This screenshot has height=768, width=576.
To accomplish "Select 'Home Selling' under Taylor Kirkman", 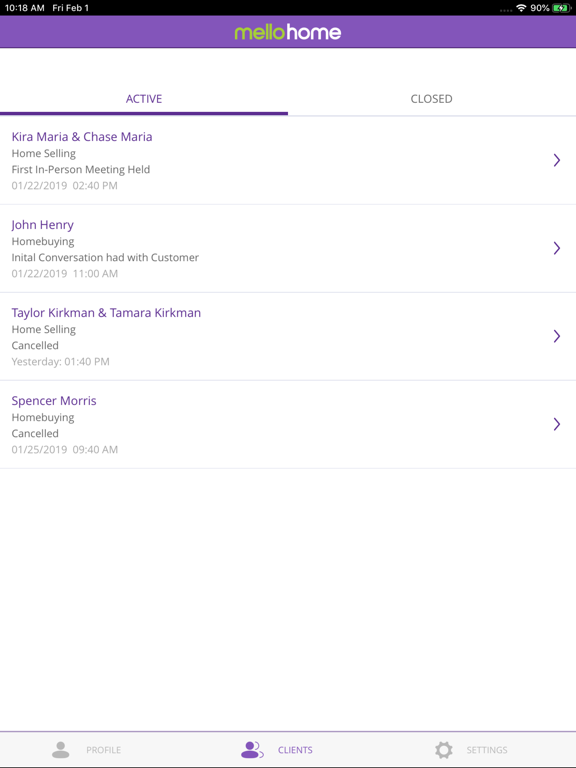I will click(x=44, y=329).
